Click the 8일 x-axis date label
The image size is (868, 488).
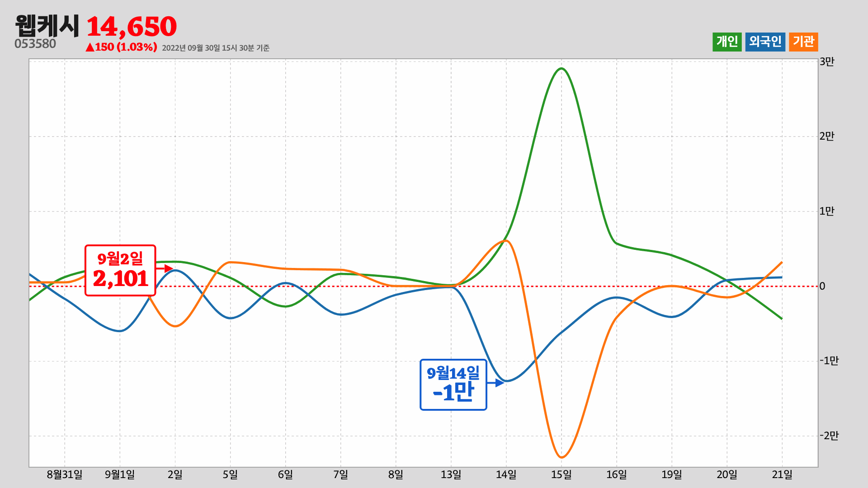tap(396, 474)
